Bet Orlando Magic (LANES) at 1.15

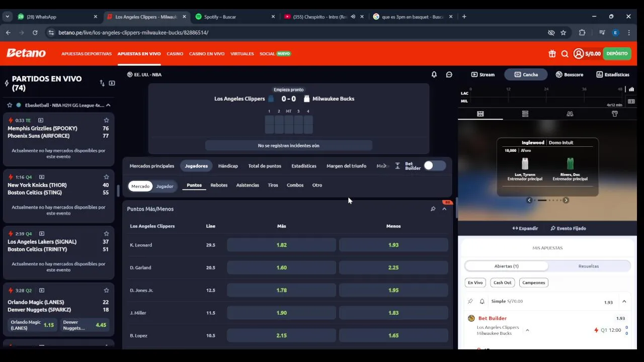(32, 325)
